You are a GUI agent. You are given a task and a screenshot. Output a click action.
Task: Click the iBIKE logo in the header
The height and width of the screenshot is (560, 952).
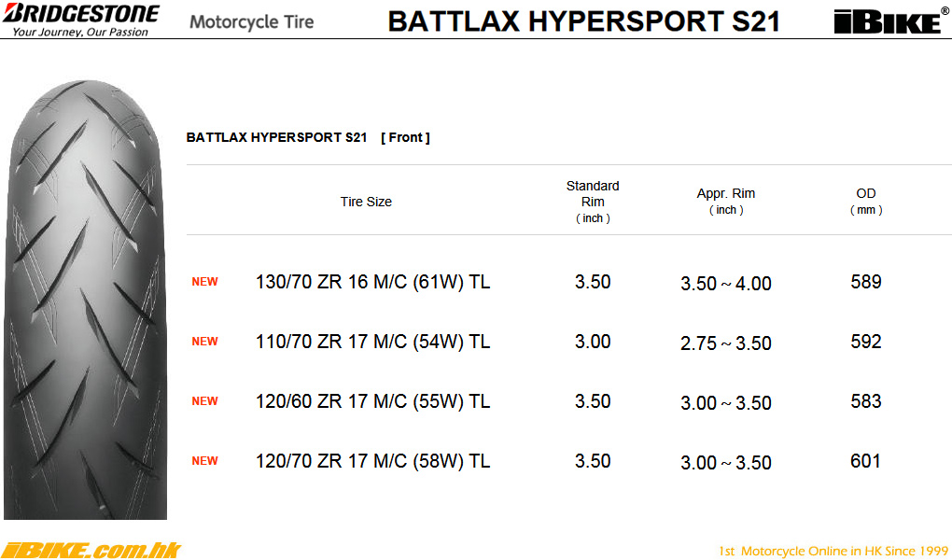pyautogui.click(x=888, y=21)
